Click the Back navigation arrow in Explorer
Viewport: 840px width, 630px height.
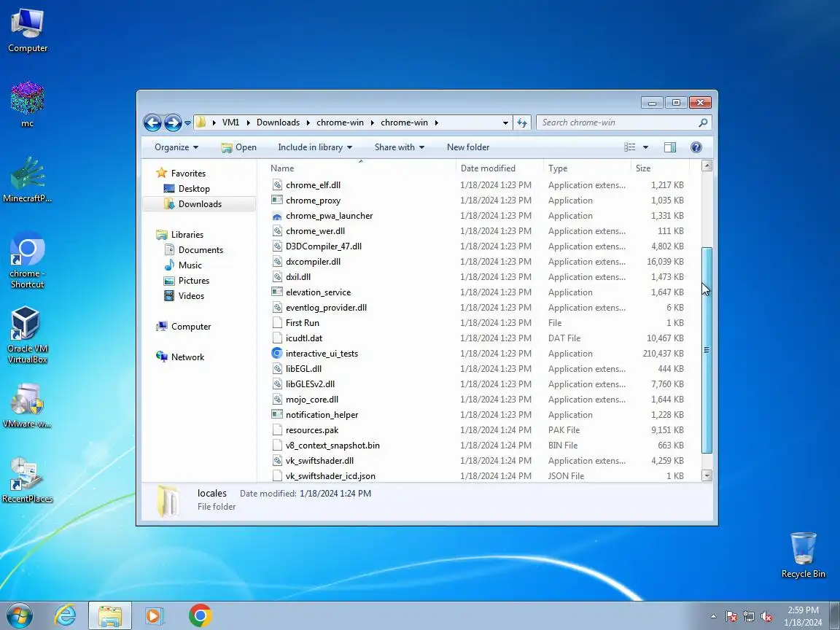[152, 122]
